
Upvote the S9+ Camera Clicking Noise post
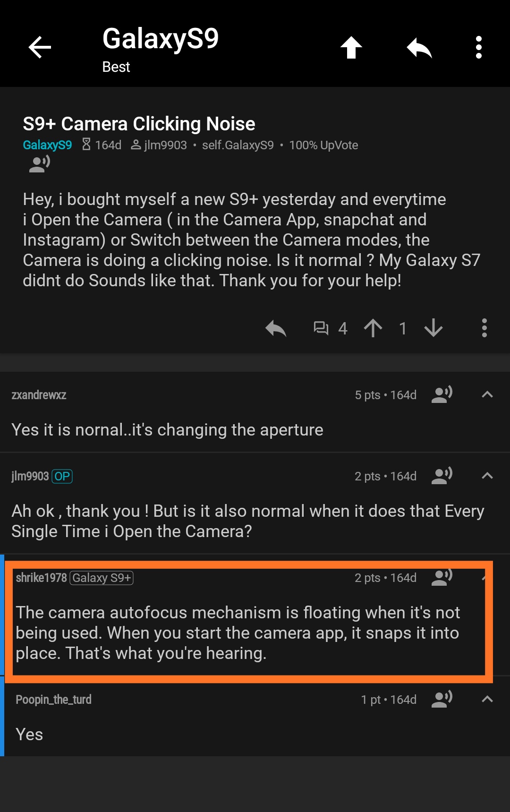(x=373, y=328)
